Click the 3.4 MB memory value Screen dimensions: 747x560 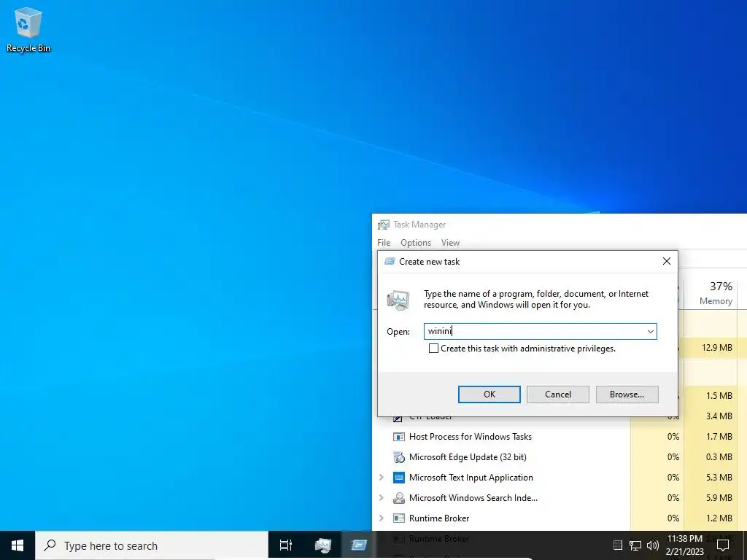point(719,416)
